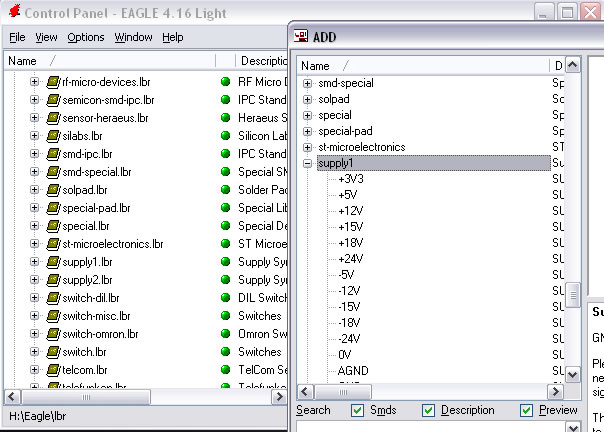Uncheck the Smds checkbox

coord(358,410)
